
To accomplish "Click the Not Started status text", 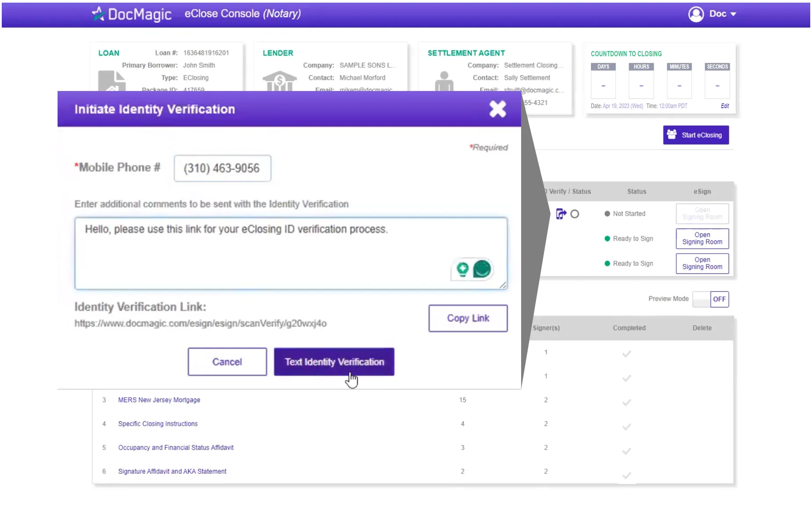I will pos(629,214).
